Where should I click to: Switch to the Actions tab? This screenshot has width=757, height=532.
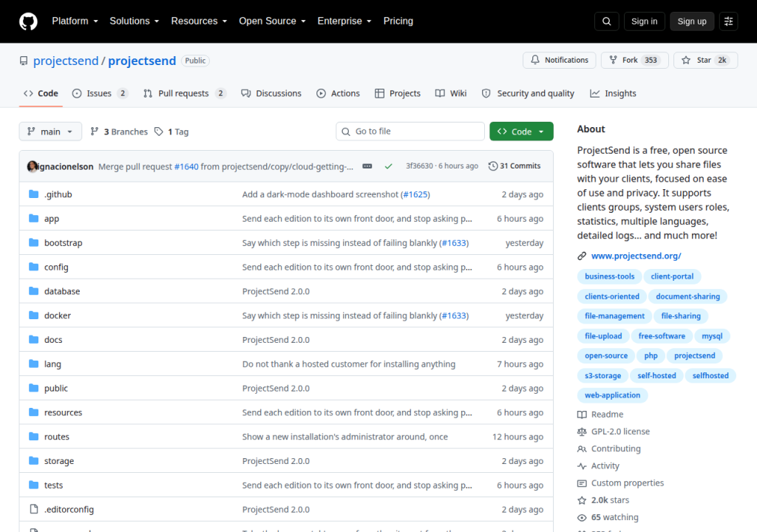tap(338, 93)
